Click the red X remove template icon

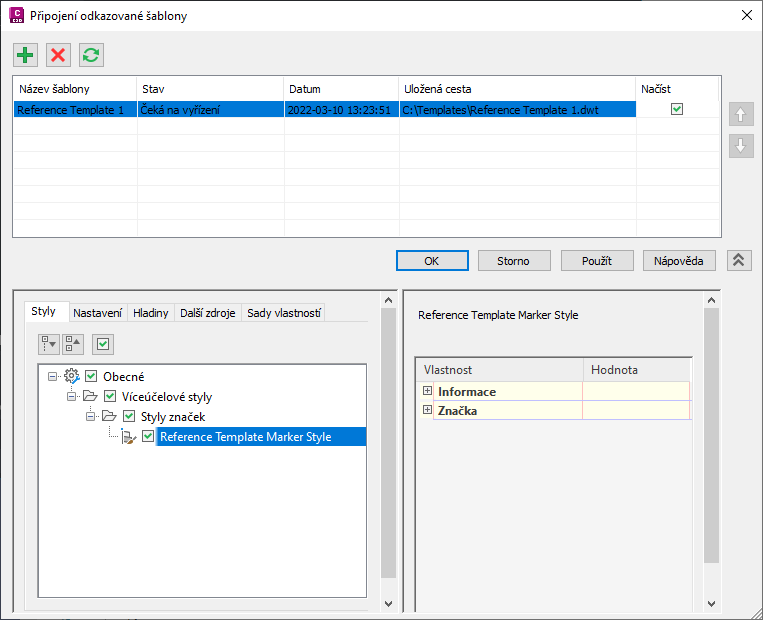tap(58, 55)
